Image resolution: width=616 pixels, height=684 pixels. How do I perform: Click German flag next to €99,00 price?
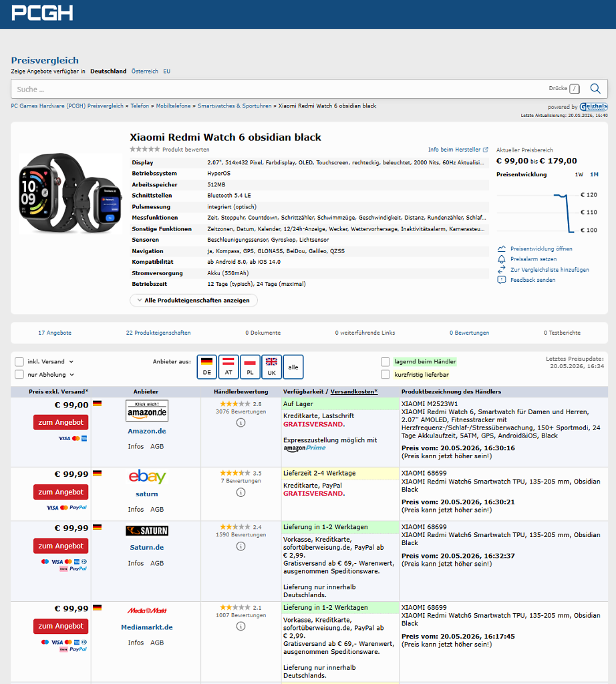click(x=98, y=403)
